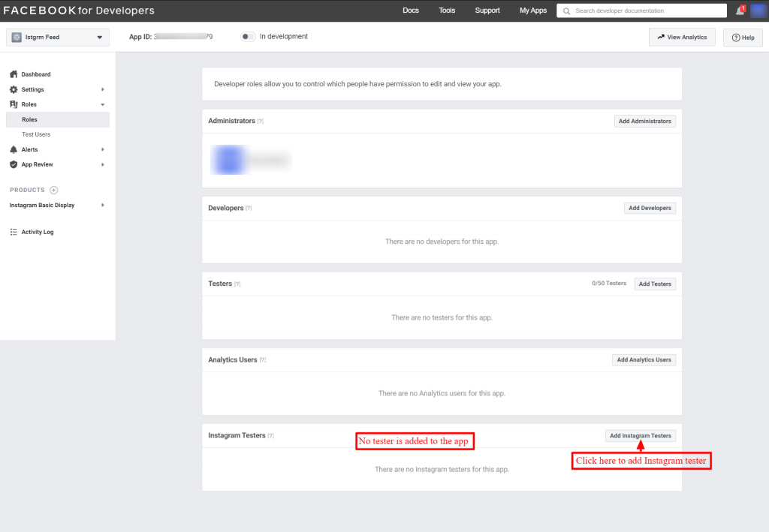Expand the App Review submenu arrow

point(102,164)
